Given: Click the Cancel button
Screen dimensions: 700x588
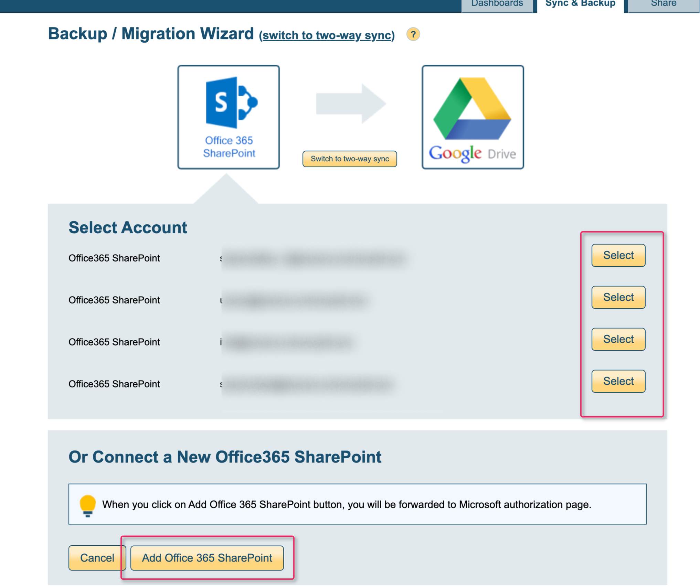Looking at the screenshot, I should point(97,558).
